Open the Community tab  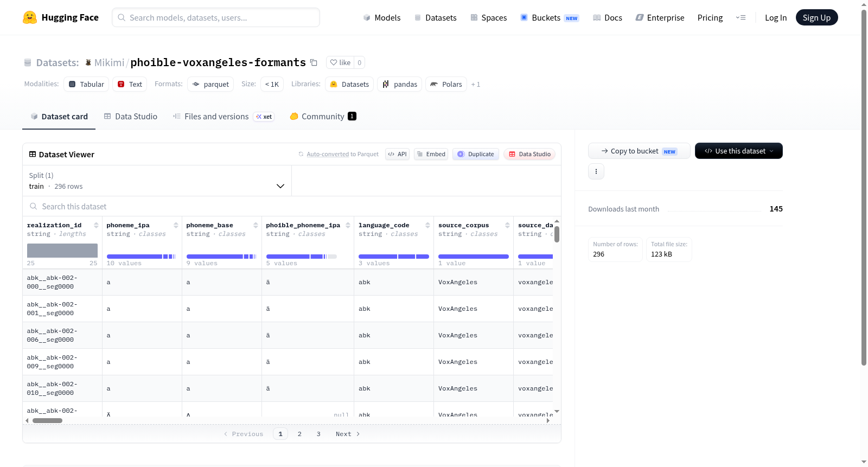323,116
